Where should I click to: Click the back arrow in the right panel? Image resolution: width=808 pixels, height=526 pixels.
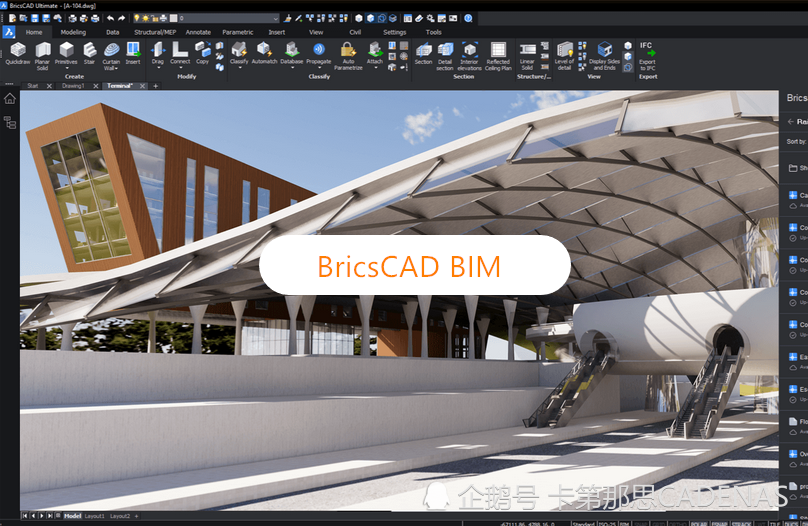point(790,122)
